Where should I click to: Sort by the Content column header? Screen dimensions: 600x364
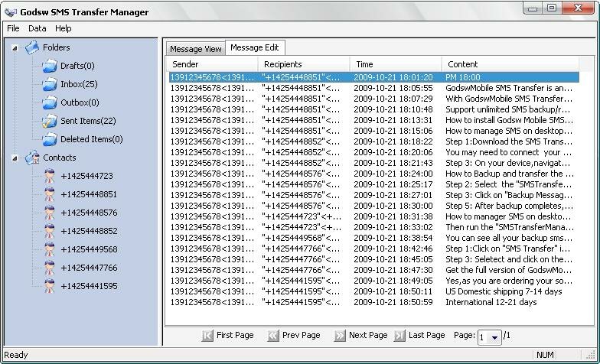click(x=510, y=64)
